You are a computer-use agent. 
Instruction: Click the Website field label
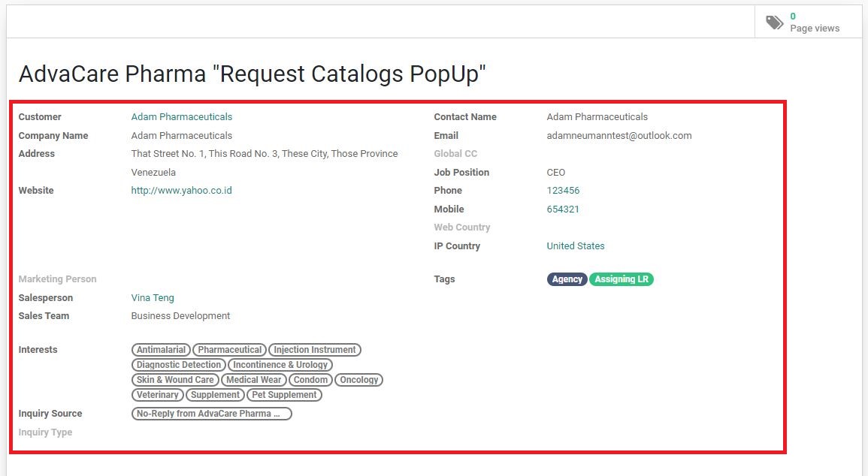click(x=36, y=190)
